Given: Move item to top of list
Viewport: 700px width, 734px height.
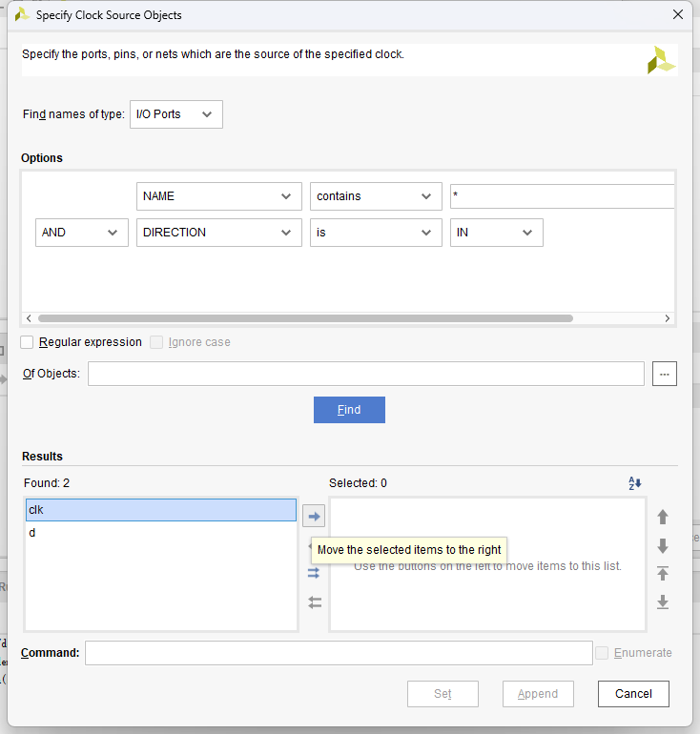Looking at the screenshot, I should pos(663,574).
